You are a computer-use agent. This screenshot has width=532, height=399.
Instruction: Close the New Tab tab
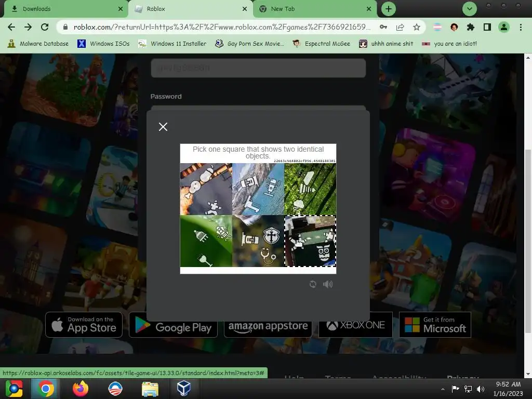[369, 9]
